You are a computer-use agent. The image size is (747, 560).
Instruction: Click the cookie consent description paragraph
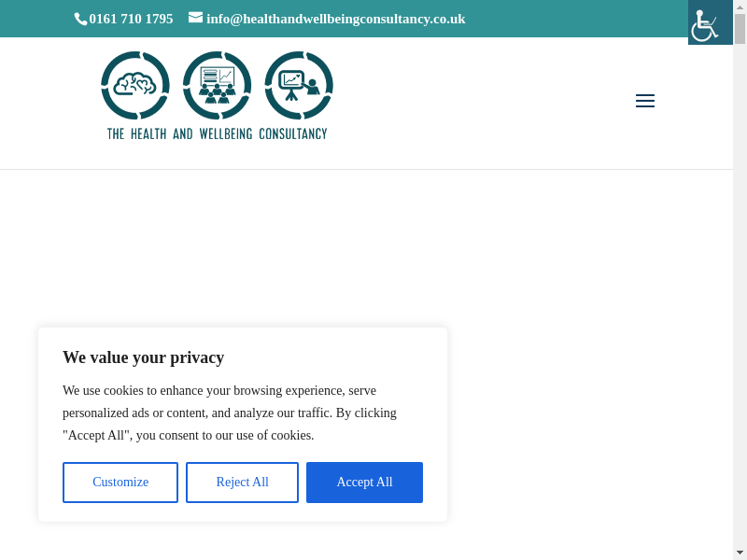230,413
